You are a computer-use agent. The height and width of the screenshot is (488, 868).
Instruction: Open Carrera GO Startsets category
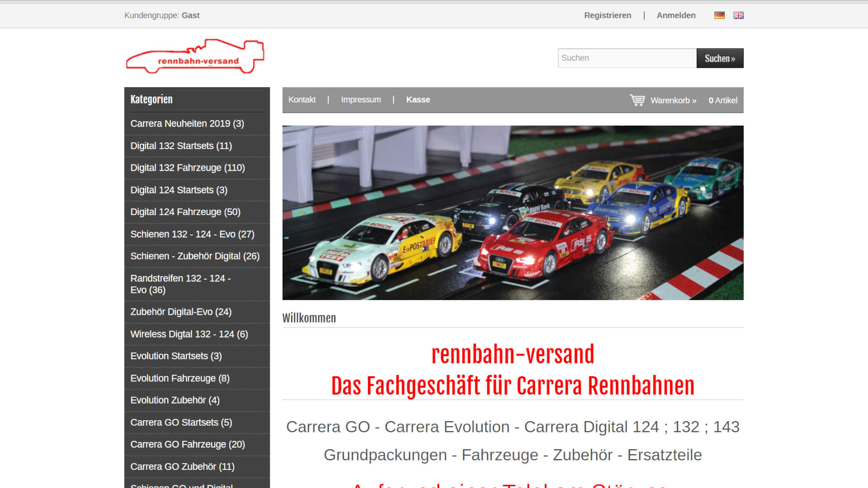181,422
